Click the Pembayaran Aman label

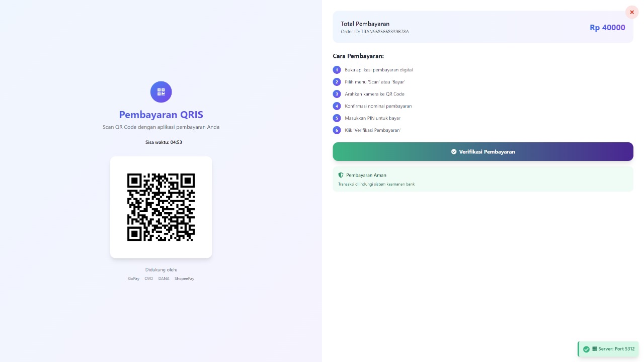click(x=366, y=175)
